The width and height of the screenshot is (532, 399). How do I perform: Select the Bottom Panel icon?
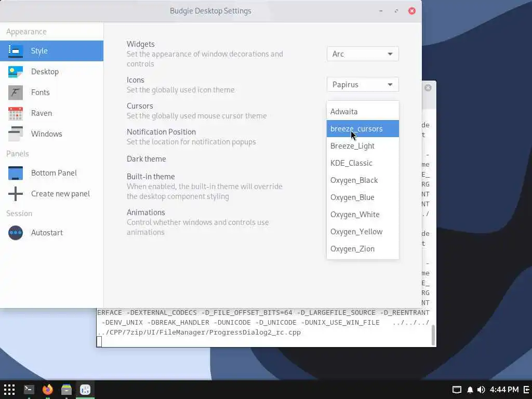point(15,173)
